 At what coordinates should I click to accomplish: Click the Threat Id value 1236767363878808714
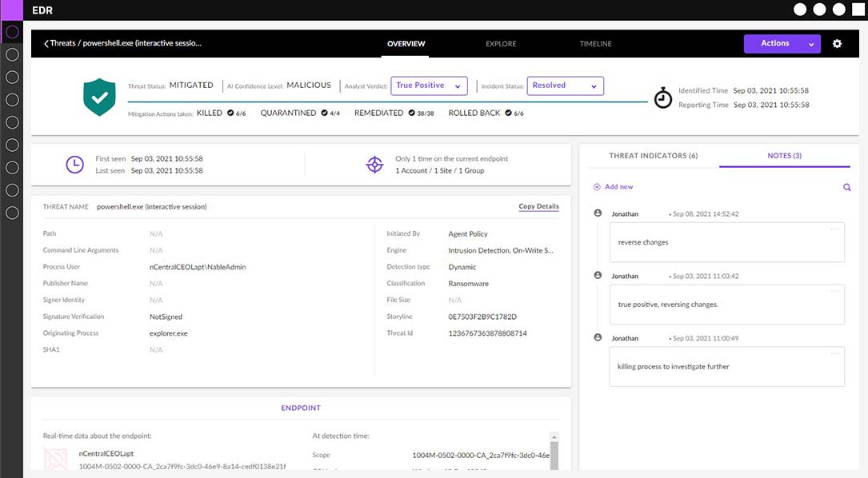(x=488, y=333)
